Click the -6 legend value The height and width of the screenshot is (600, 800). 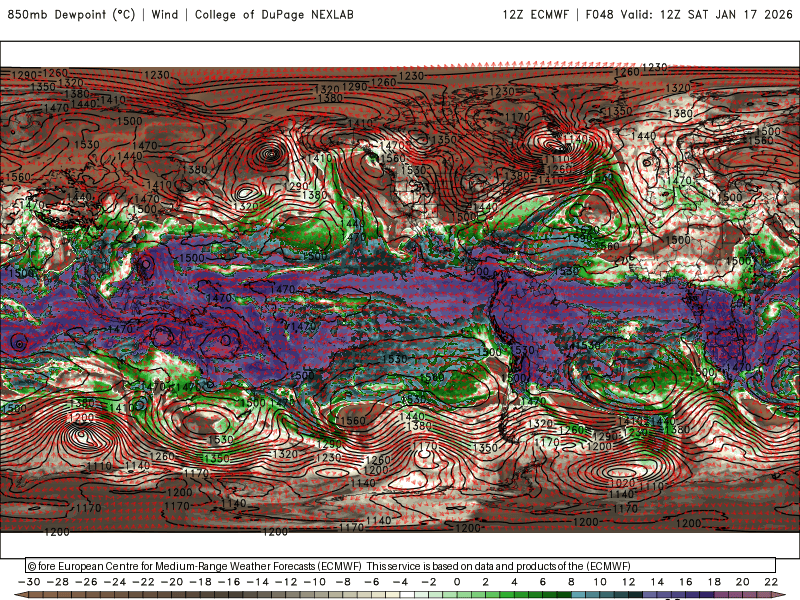(x=372, y=582)
